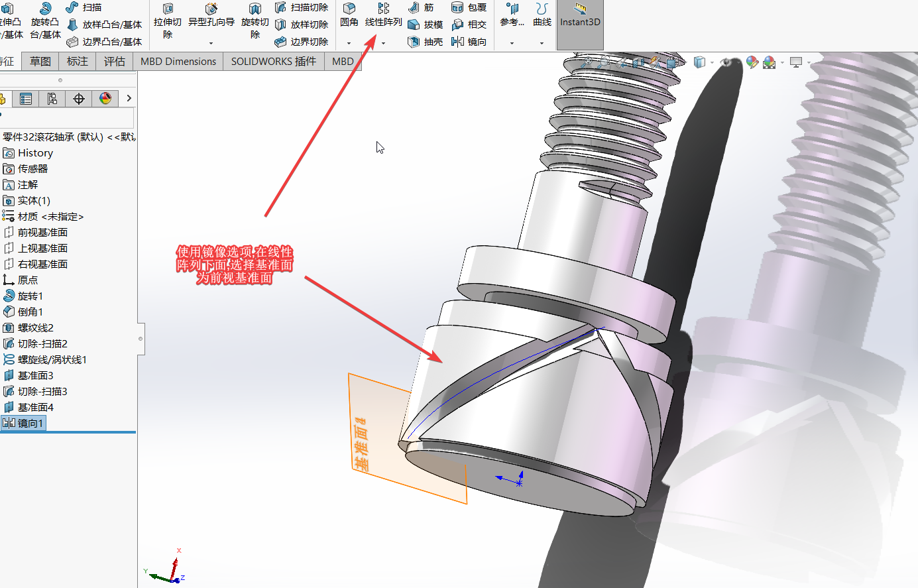Open the 曲线 curves tool
The height and width of the screenshot is (588, 918).
point(542,16)
